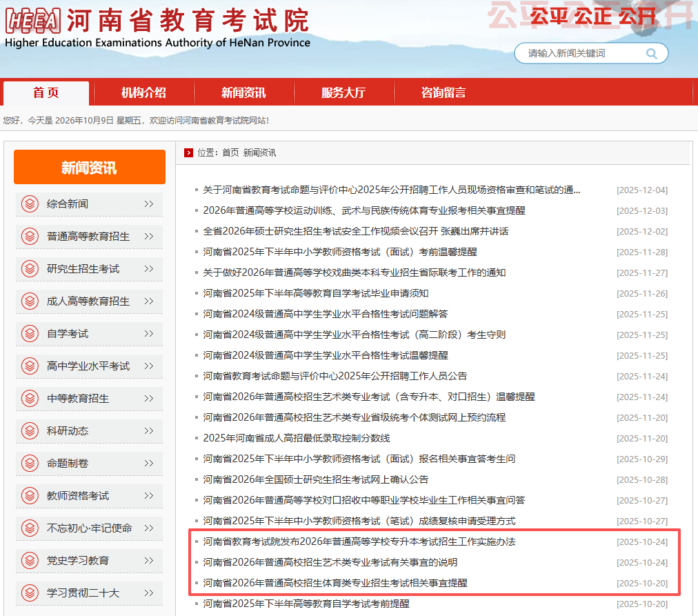The width and height of the screenshot is (698, 616).
Task: Open article 2025年河南省成人高招最低录取控制分数线
Action: pyautogui.click(x=297, y=438)
